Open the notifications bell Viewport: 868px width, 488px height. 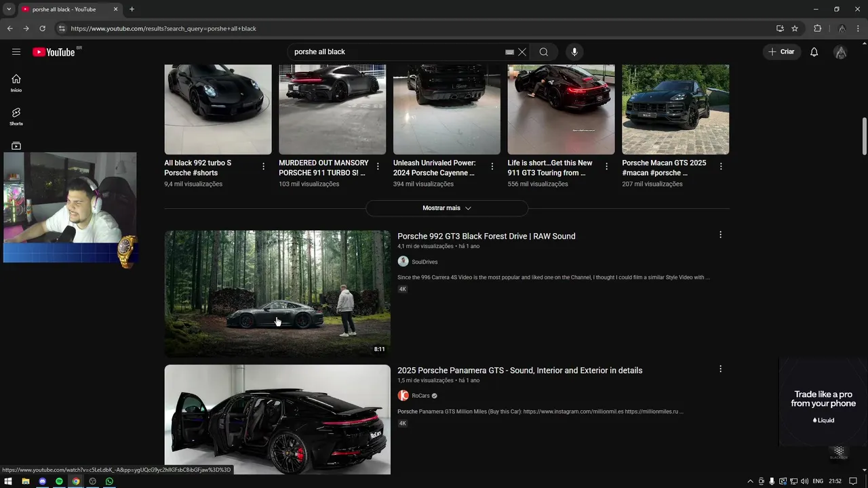tap(814, 52)
